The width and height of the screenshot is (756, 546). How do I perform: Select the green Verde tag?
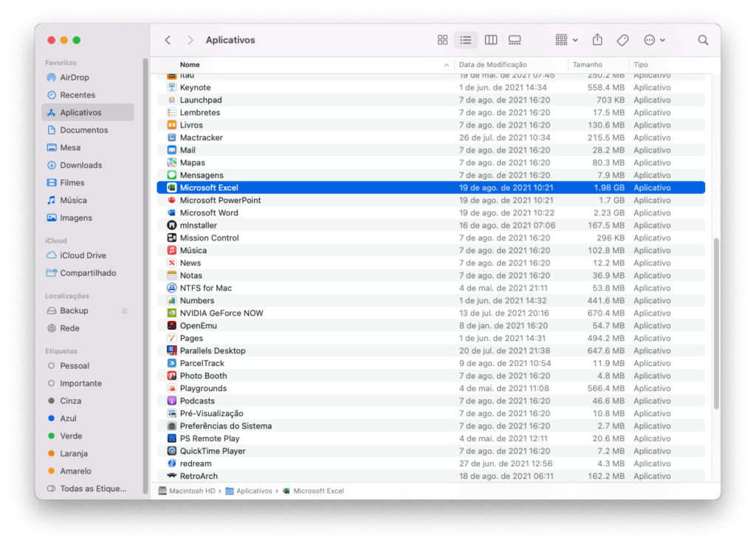tap(52, 436)
